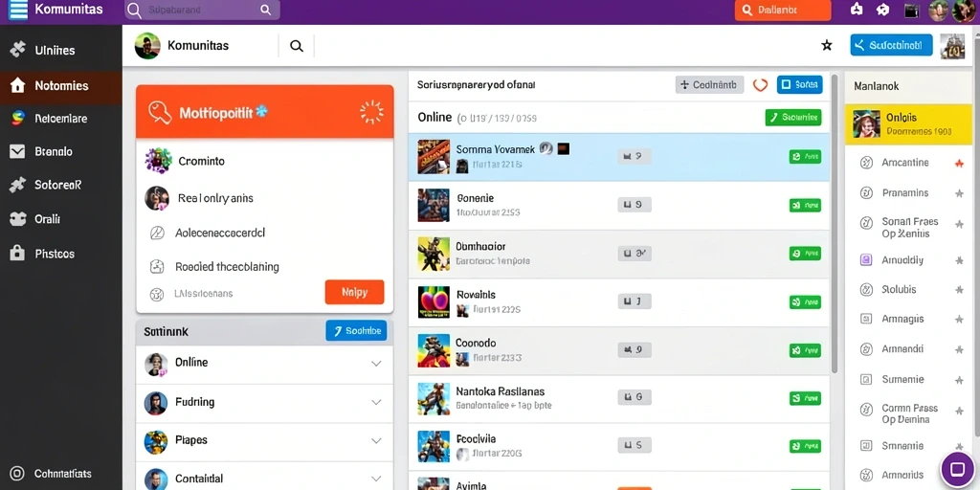Open the purple chat bubble in the corner
980x490 pixels.
pyautogui.click(x=957, y=469)
